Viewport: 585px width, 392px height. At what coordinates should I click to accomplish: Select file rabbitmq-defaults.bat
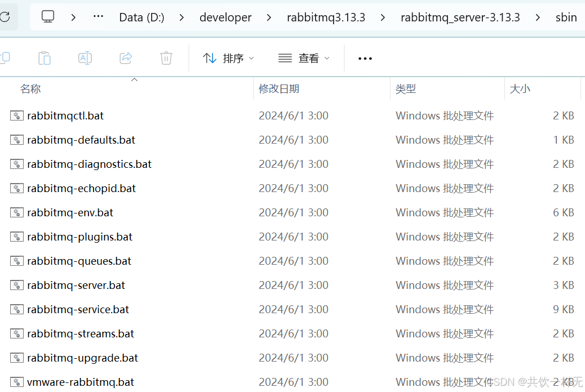[81, 140]
